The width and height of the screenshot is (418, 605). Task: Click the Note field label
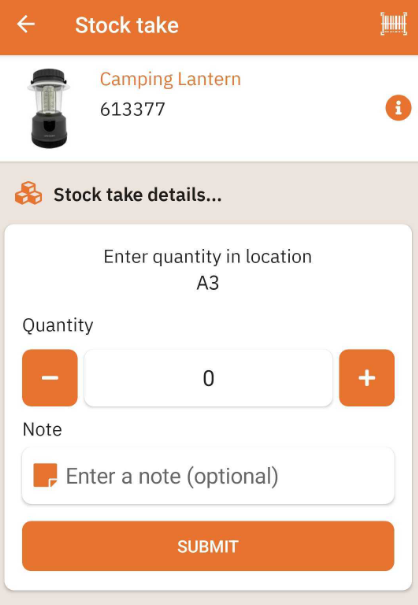coord(42,429)
